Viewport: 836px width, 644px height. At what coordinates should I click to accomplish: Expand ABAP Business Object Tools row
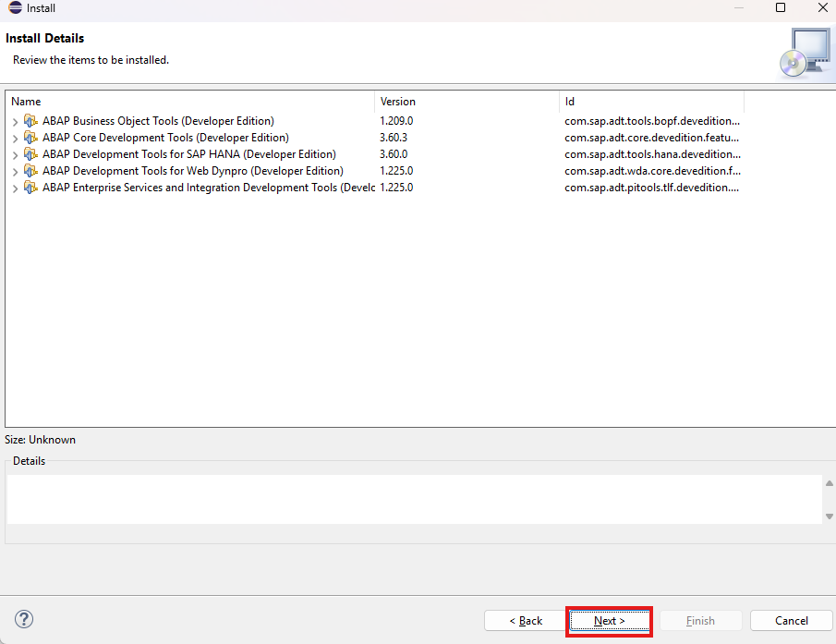[15, 122]
